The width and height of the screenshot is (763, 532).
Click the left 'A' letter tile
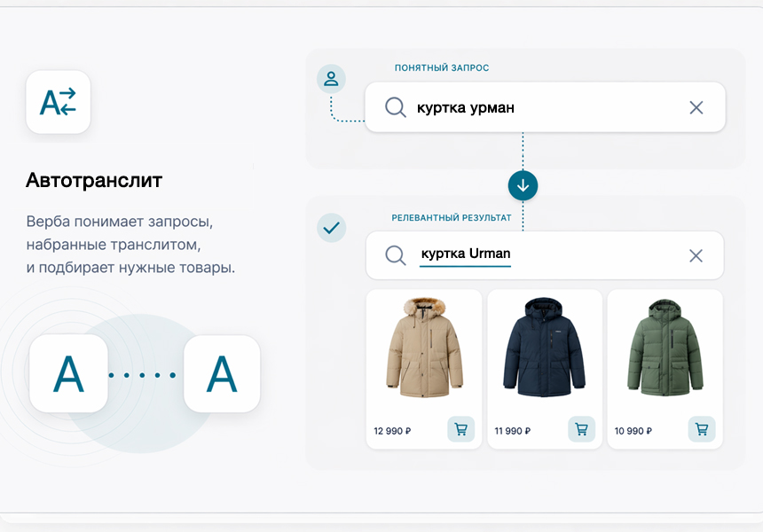coord(68,374)
